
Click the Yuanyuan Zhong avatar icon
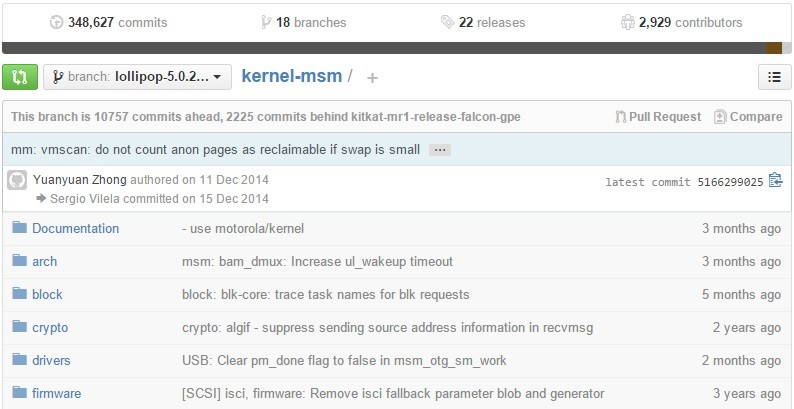pos(17,180)
